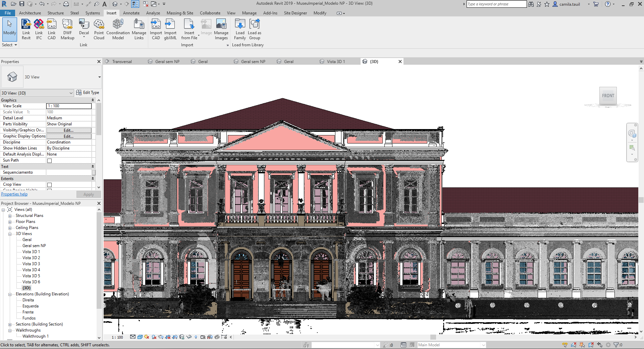Toggle the Crop View checkbox
Screen dimensions: 644x349
tap(50, 185)
